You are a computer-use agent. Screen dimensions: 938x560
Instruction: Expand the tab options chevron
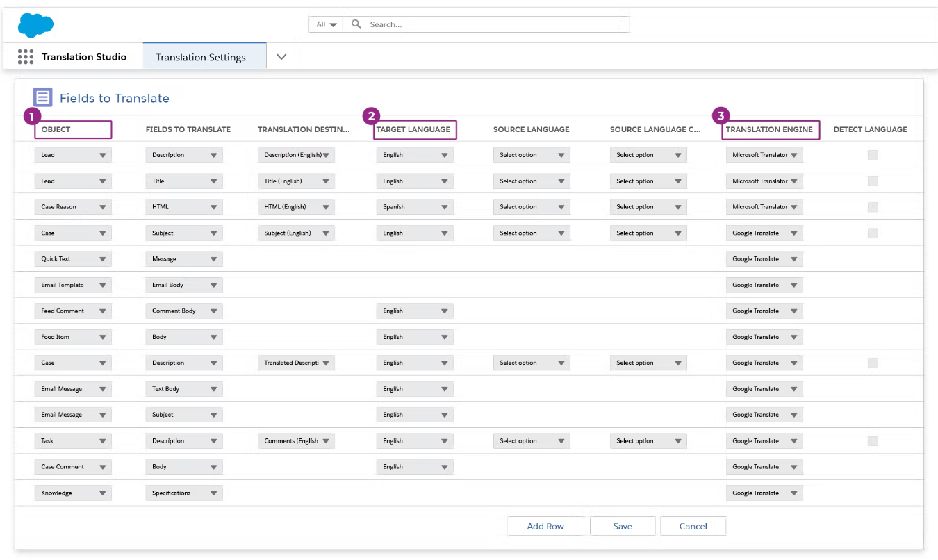281,57
